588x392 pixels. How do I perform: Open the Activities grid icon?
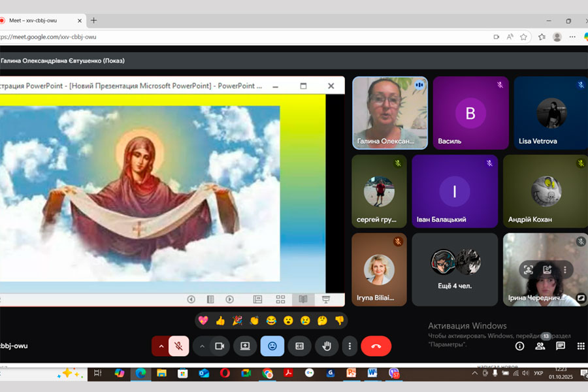pos(580,346)
